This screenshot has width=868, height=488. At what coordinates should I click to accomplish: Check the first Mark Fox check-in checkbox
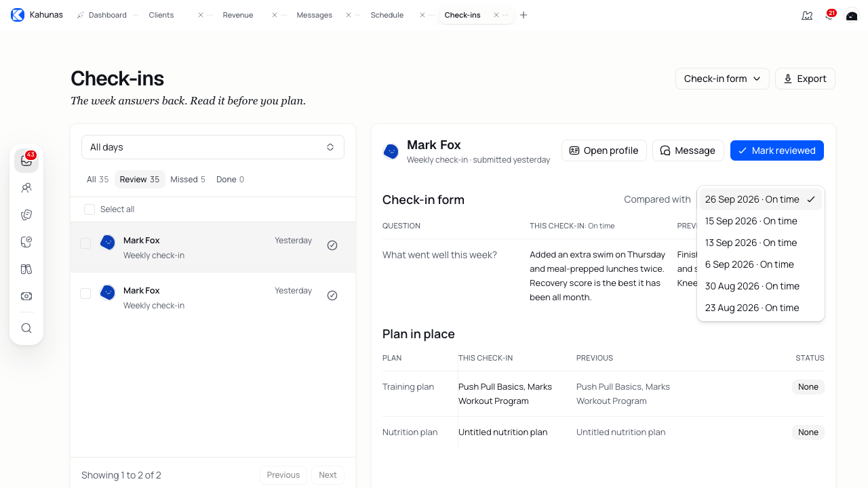click(x=85, y=243)
